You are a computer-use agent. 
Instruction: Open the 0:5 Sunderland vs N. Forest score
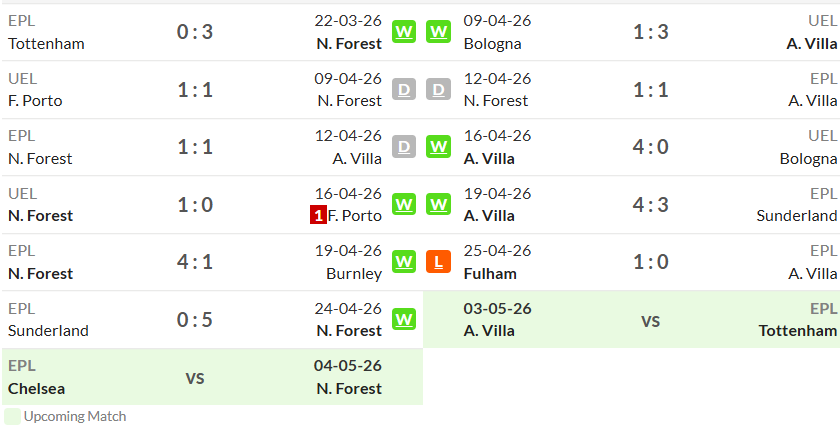(195, 320)
